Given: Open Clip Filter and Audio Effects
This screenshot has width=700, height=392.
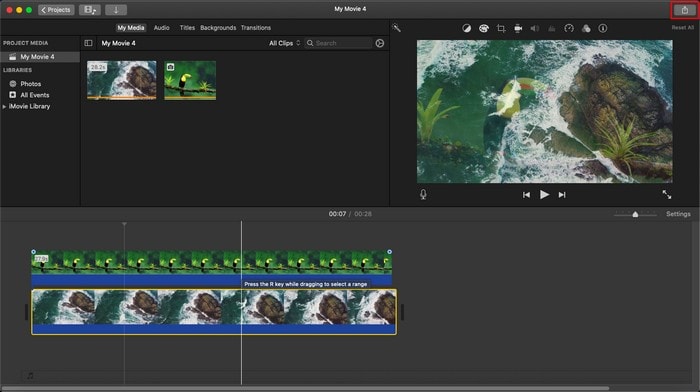Looking at the screenshot, I should pyautogui.click(x=586, y=28).
